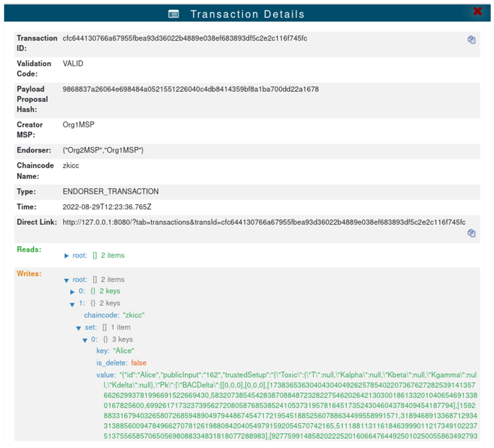Viewport: 494px width, 448px height.
Task: Collapse the 3 keys object node
Action: 85,340
